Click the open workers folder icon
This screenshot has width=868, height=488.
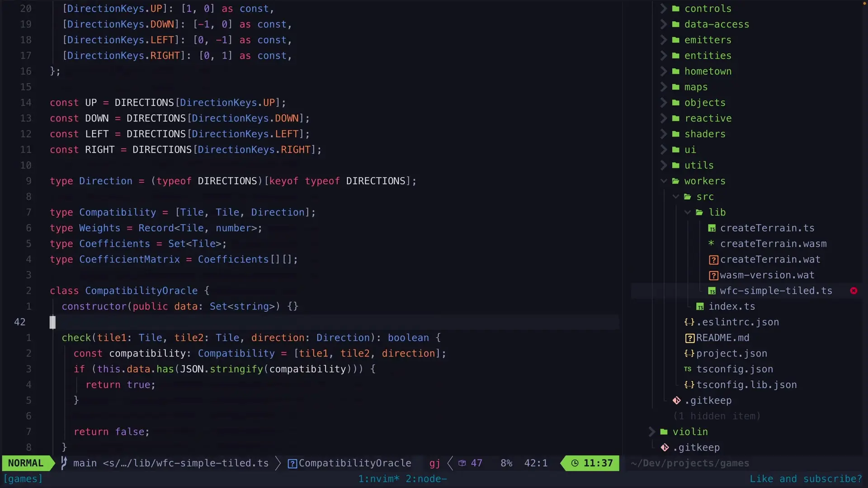[675, 181]
